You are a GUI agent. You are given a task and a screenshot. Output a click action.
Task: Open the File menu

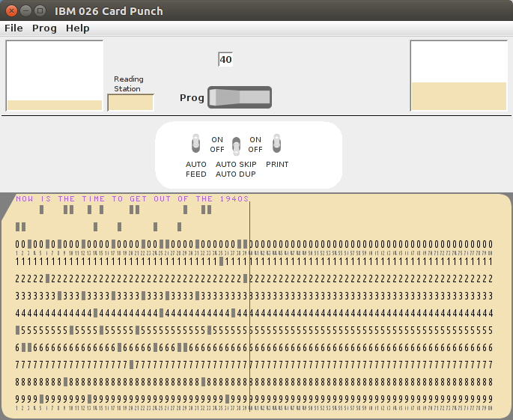13,28
